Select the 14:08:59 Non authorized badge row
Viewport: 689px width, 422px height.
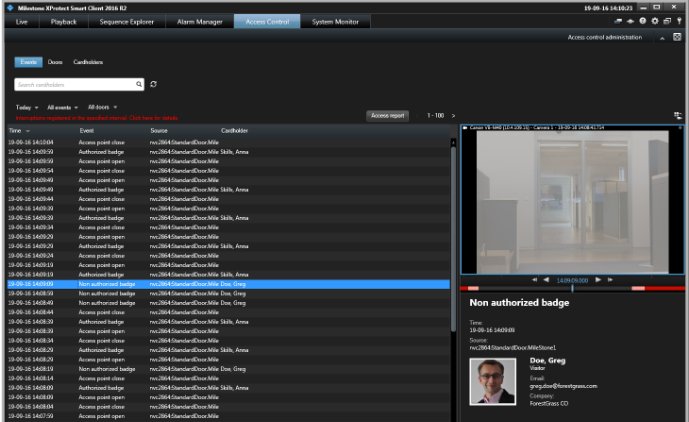tap(228, 293)
